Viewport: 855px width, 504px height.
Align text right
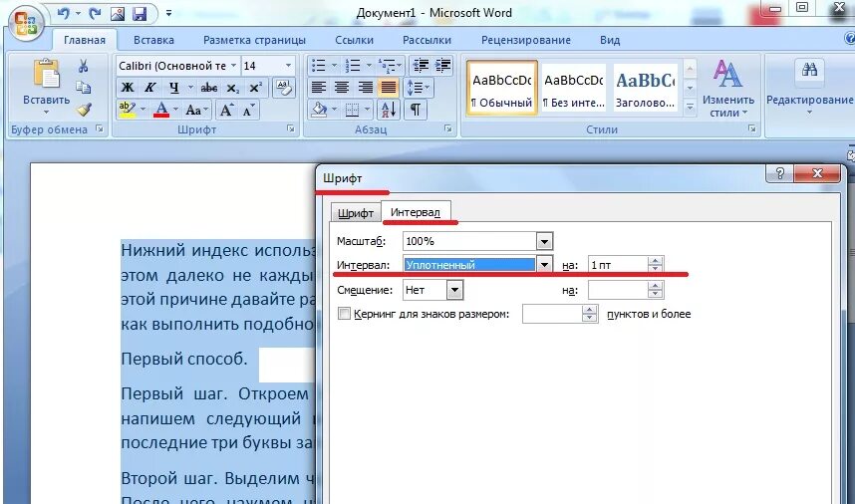[365, 88]
